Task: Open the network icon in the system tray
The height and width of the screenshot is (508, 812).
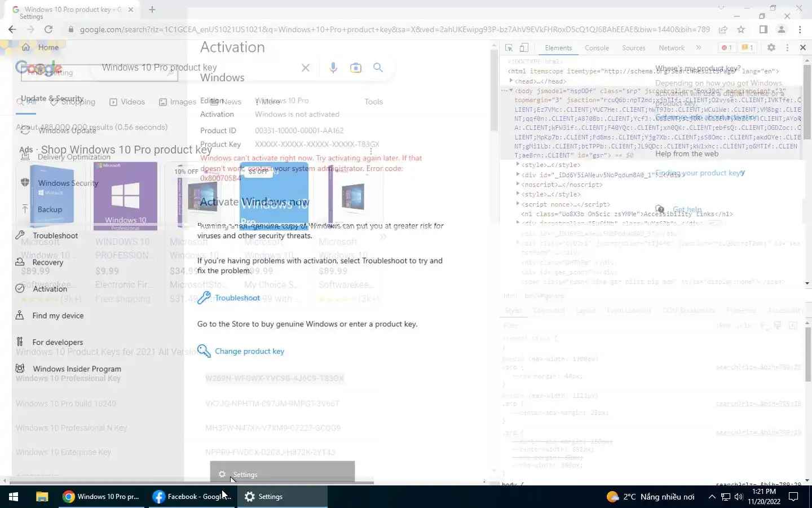Action: (725, 497)
